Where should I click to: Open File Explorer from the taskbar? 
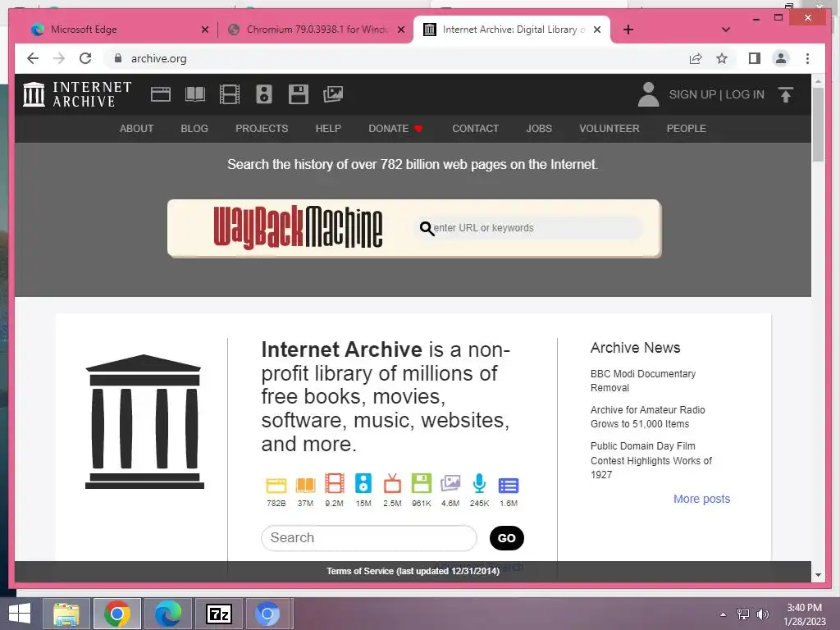point(66,614)
